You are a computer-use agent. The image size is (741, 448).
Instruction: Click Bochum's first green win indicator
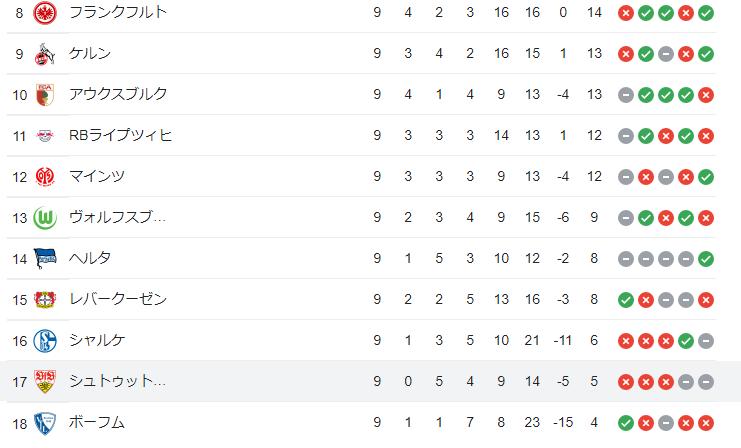(626, 423)
